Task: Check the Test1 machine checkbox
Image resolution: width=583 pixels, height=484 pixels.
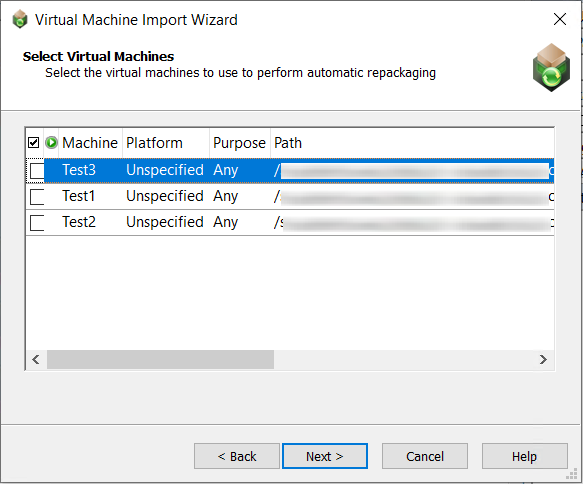Action: (37, 197)
